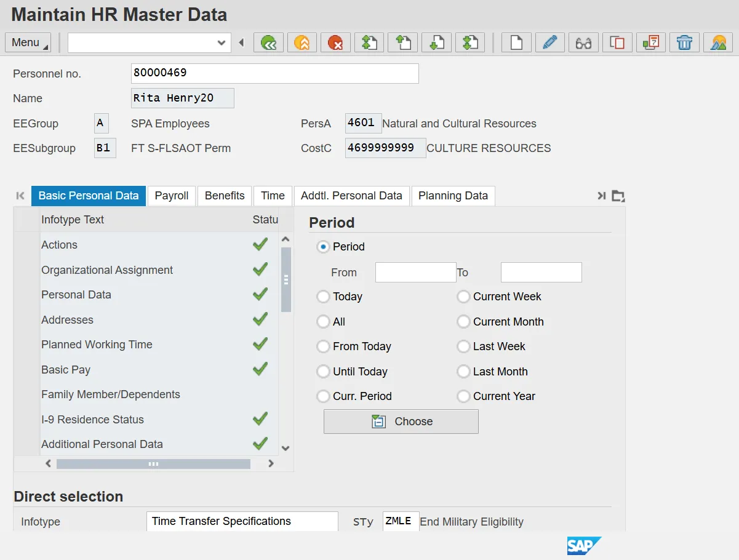Click the Create blank page icon
The width and height of the screenshot is (739, 560).
click(516, 42)
